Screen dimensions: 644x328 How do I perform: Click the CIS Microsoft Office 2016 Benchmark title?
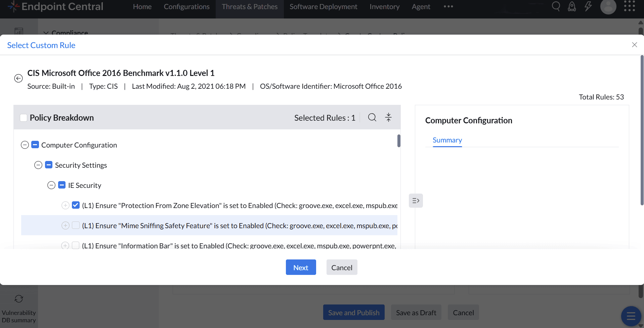[x=121, y=73]
